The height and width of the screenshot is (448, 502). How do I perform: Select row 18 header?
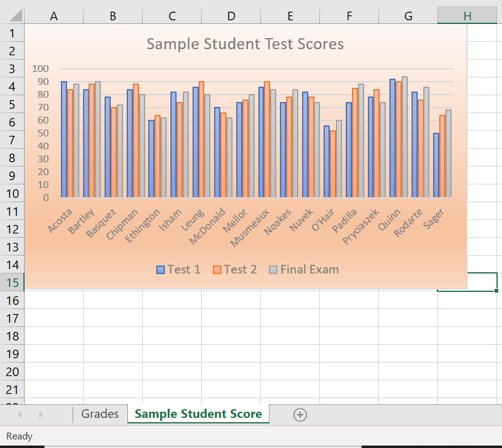coord(12,336)
